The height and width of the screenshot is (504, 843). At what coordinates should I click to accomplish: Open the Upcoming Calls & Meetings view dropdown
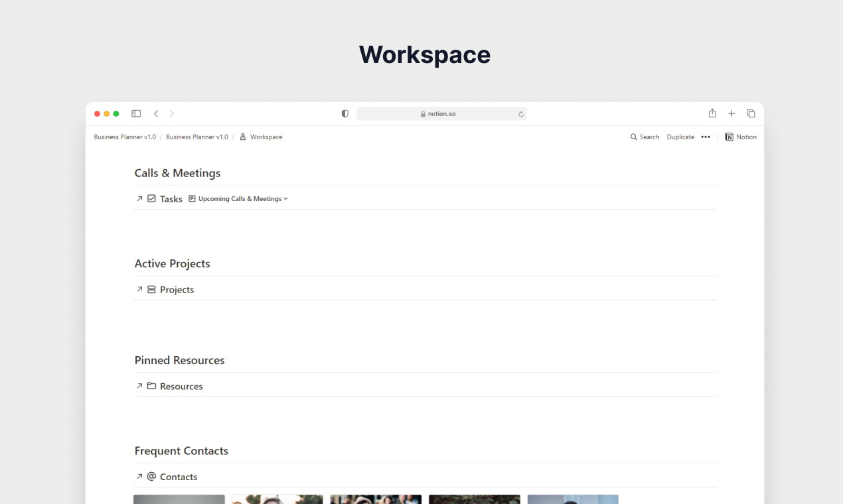point(285,198)
